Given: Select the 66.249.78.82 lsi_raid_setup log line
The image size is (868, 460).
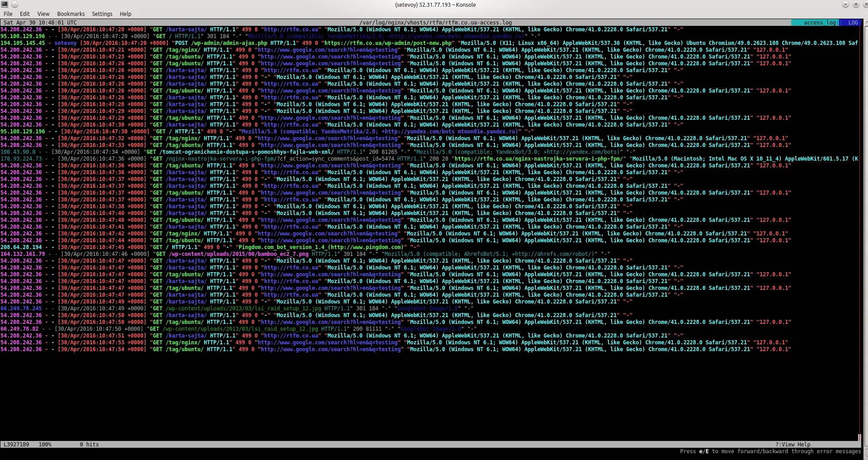Looking at the screenshot, I should click(x=238, y=329).
